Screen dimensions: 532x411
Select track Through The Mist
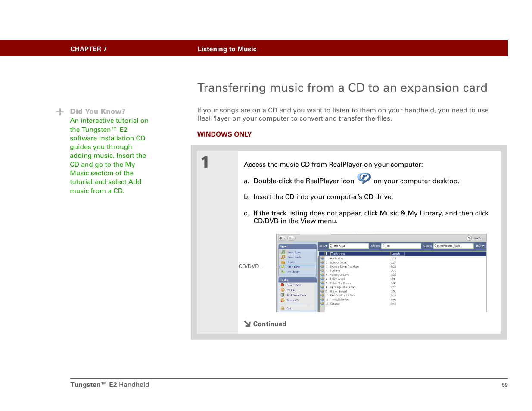[x=340, y=300]
